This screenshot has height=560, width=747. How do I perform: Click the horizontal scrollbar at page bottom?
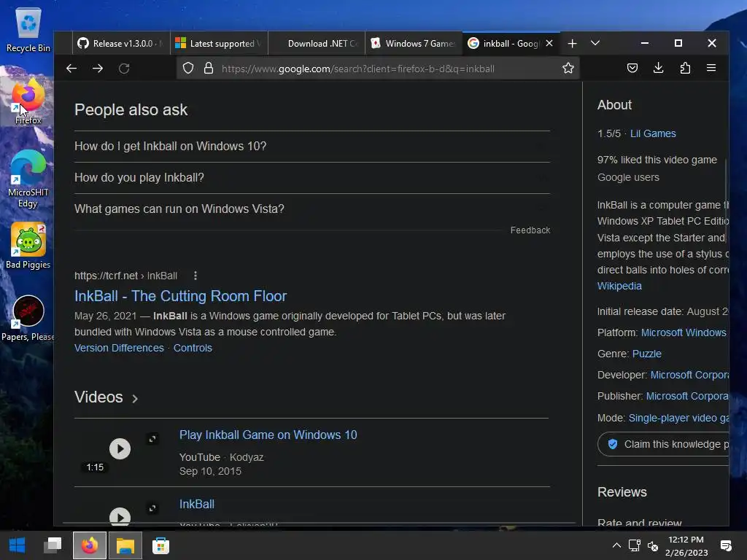[x=320, y=523]
